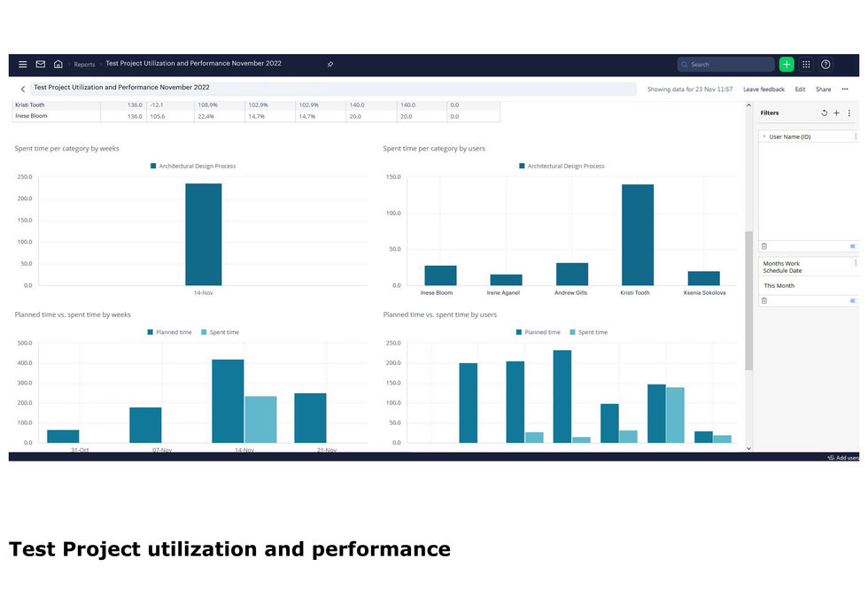The image size is (868, 613).
Task: Open the help question mark icon
Action: [x=825, y=65]
